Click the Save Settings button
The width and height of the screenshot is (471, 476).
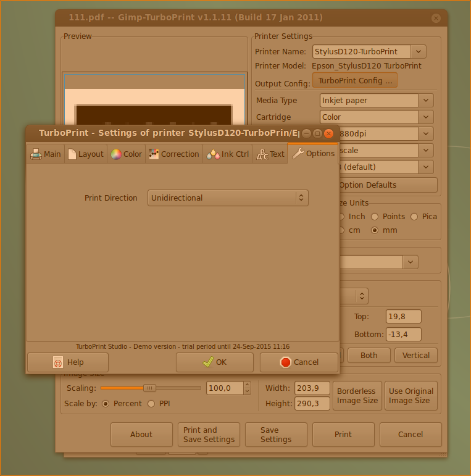276,435
